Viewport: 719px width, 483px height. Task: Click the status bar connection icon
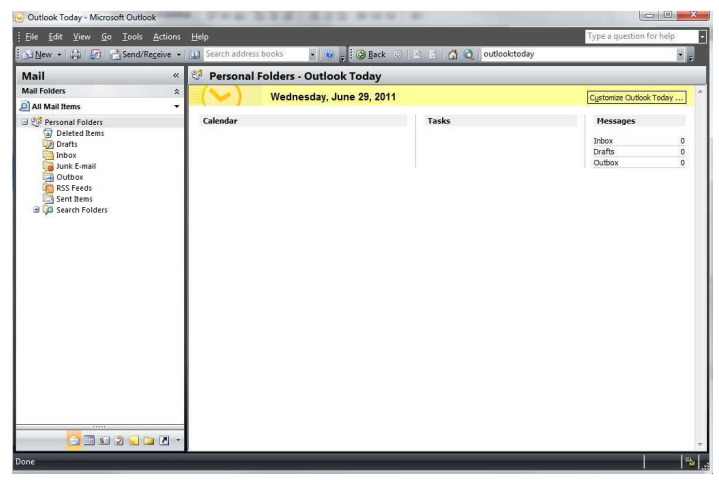tap(690, 462)
